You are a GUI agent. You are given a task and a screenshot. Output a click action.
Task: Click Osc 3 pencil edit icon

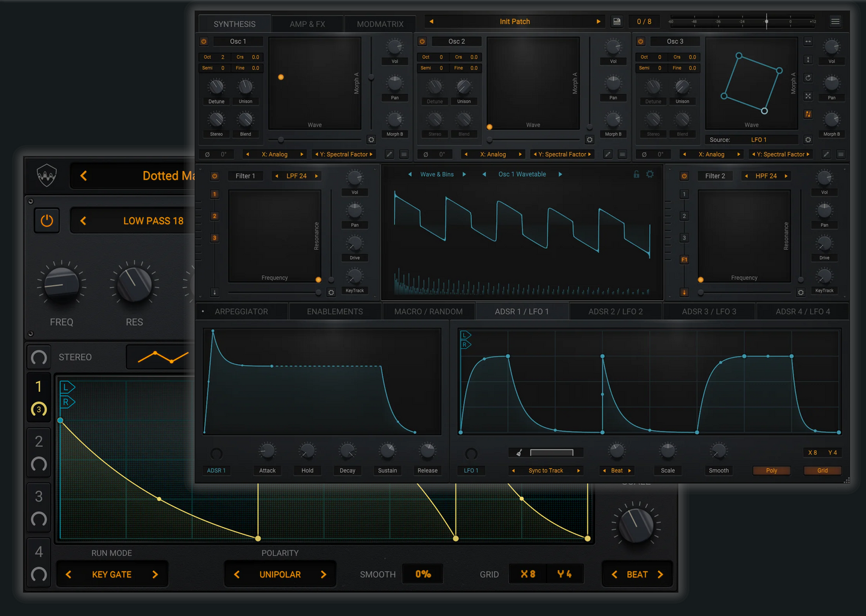click(x=826, y=154)
